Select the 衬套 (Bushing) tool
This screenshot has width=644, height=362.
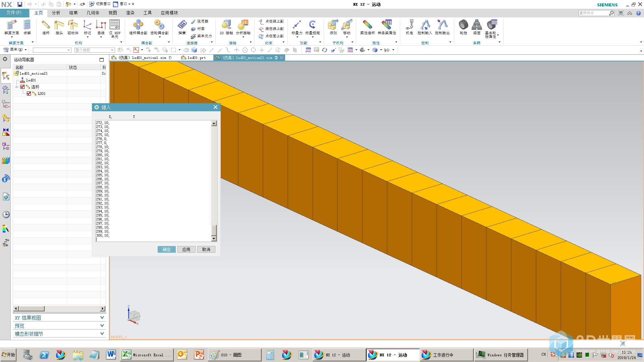click(x=198, y=28)
